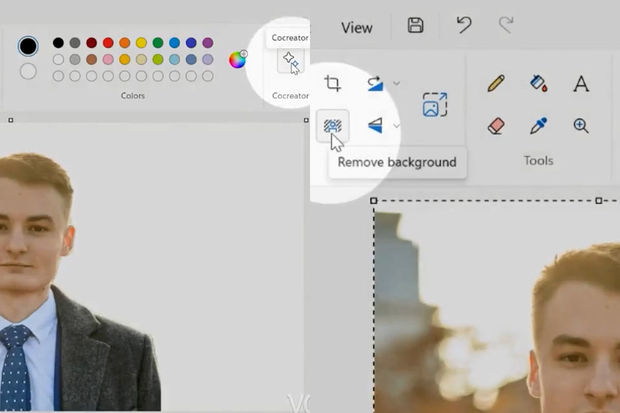Click the Cocreator sparkle icon
The width and height of the screenshot is (620, 413).
[x=290, y=62]
